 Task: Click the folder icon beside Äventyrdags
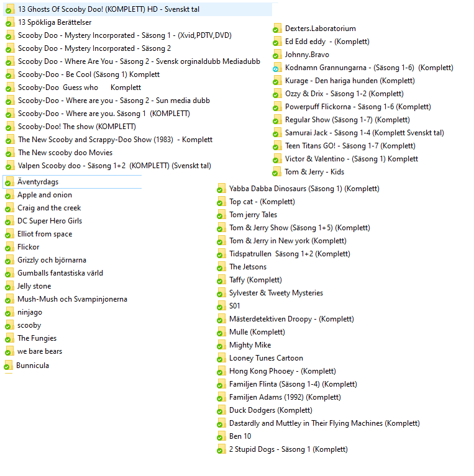click(9, 182)
